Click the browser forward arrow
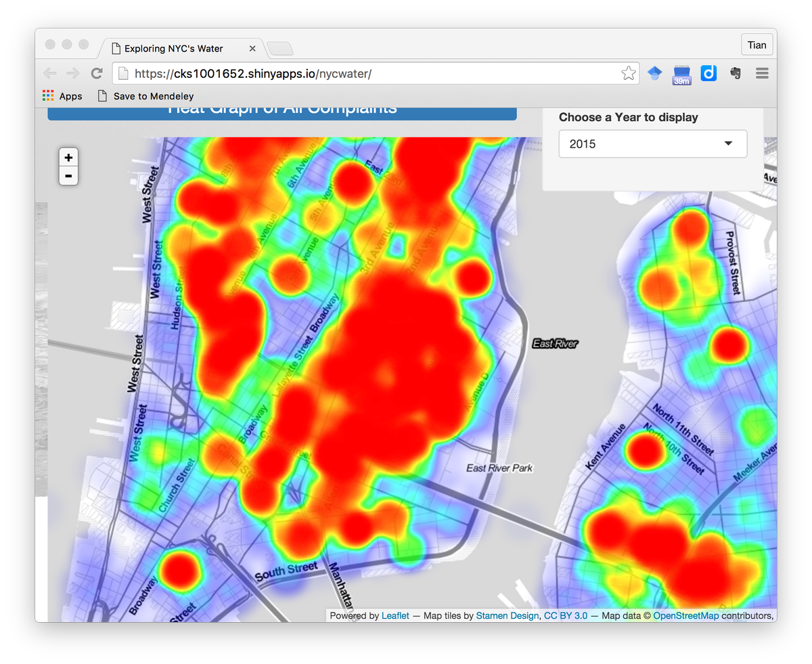 coord(73,73)
